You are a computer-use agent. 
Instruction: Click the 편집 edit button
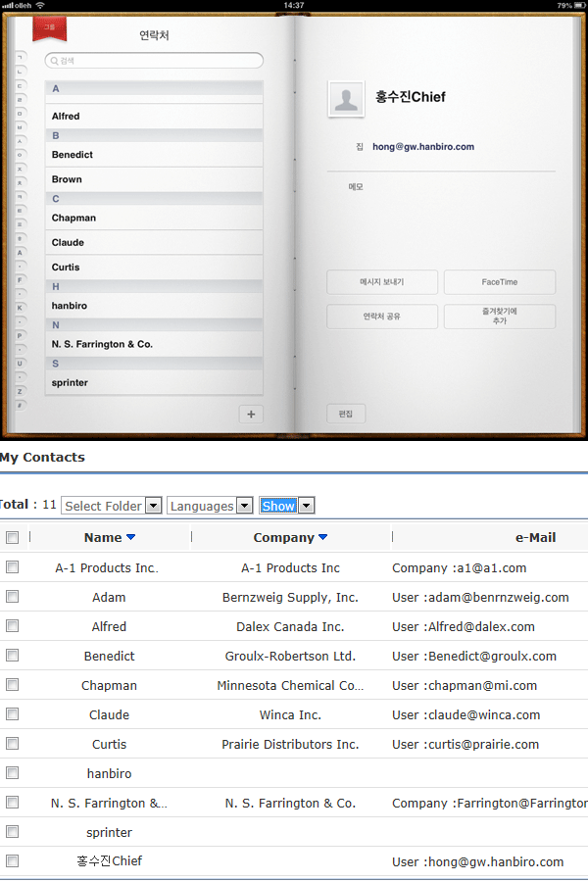point(346,414)
